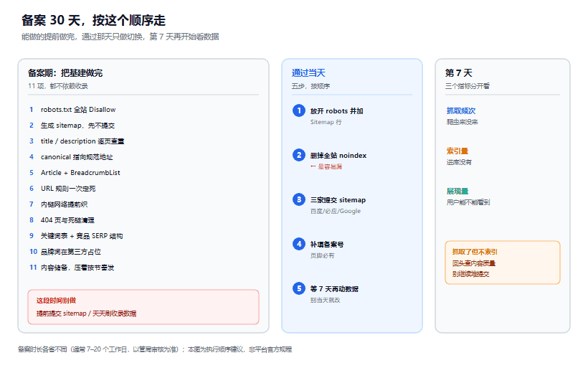Click the main title 备案 30 天,按这个顺序走

coord(93,20)
